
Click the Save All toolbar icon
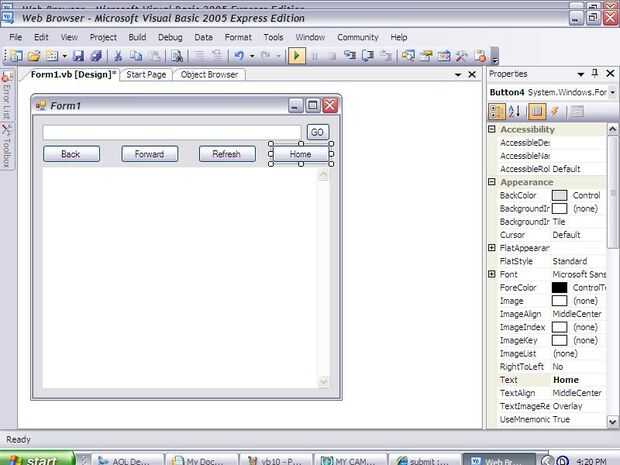tap(96, 56)
